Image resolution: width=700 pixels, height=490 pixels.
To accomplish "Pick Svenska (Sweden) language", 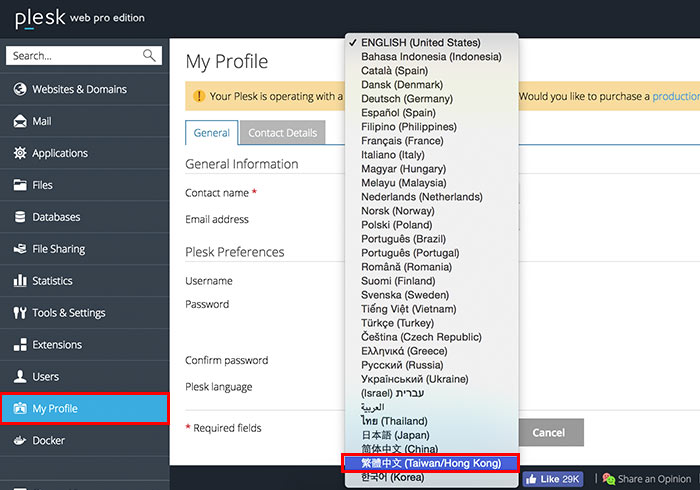I will (431, 295).
